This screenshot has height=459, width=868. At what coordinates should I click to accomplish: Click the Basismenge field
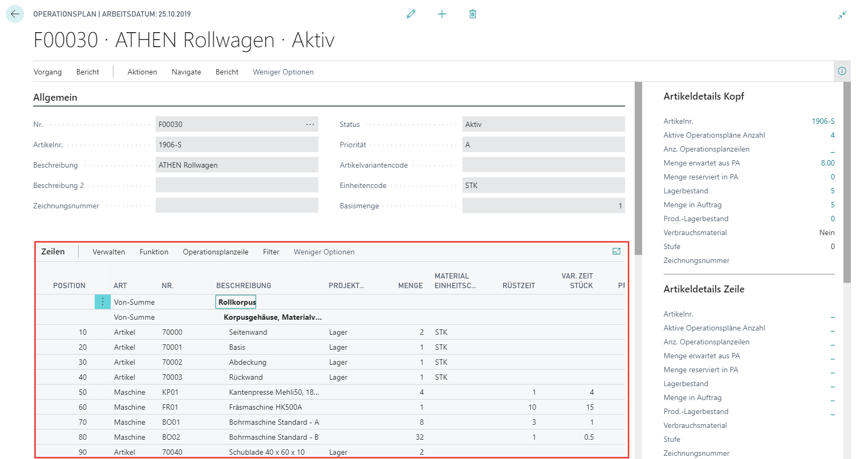(x=543, y=206)
